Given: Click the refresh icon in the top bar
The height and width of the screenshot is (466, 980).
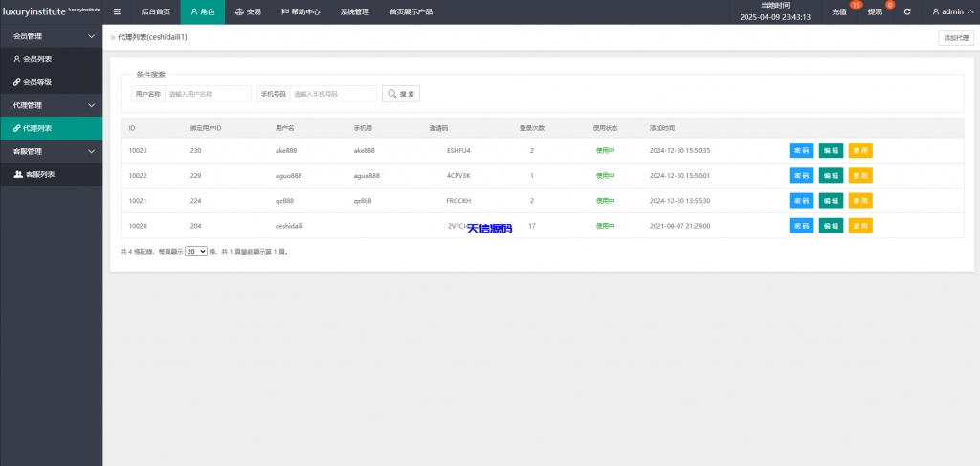Looking at the screenshot, I should pos(907,12).
